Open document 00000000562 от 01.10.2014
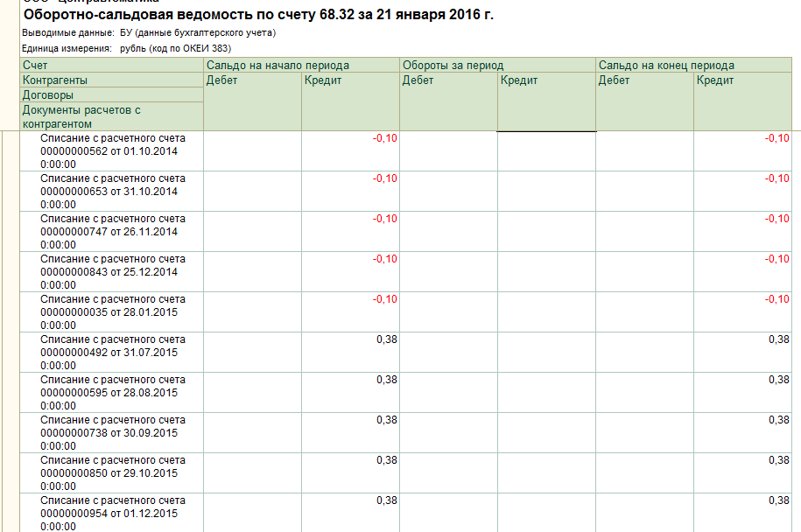801x532 pixels. pyautogui.click(x=113, y=150)
